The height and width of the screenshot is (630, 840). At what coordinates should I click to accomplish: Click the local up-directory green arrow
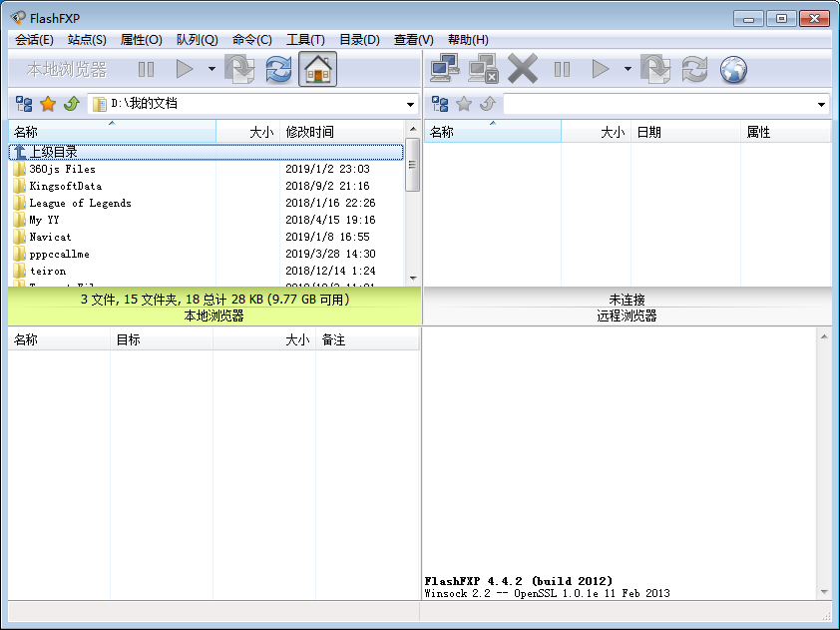[x=71, y=104]
